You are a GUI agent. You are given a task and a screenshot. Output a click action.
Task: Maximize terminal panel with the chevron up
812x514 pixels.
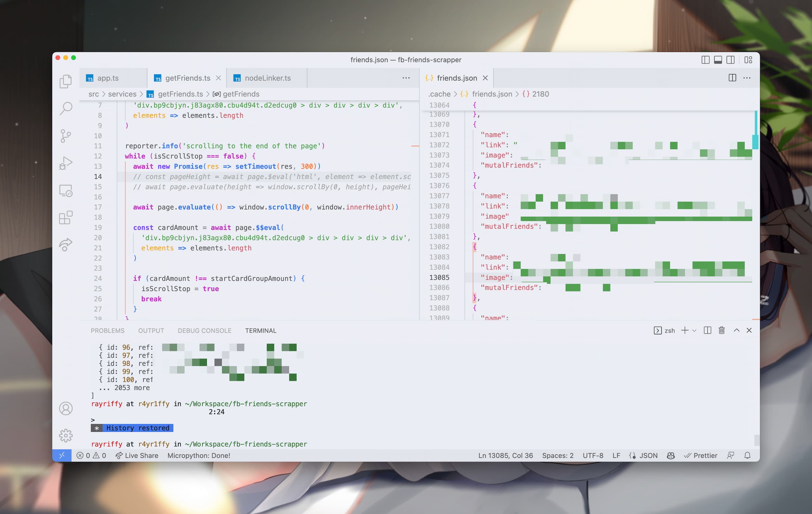(736, 330)
